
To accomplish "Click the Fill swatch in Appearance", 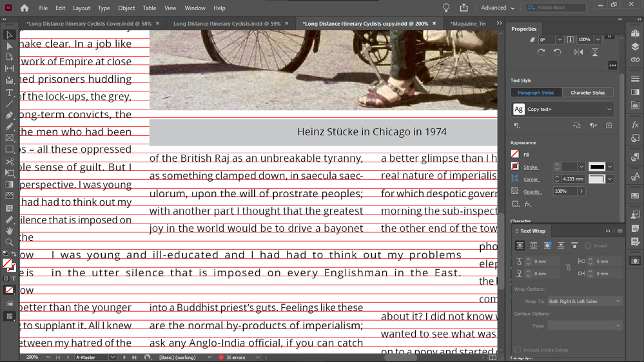I will [515, 155].
